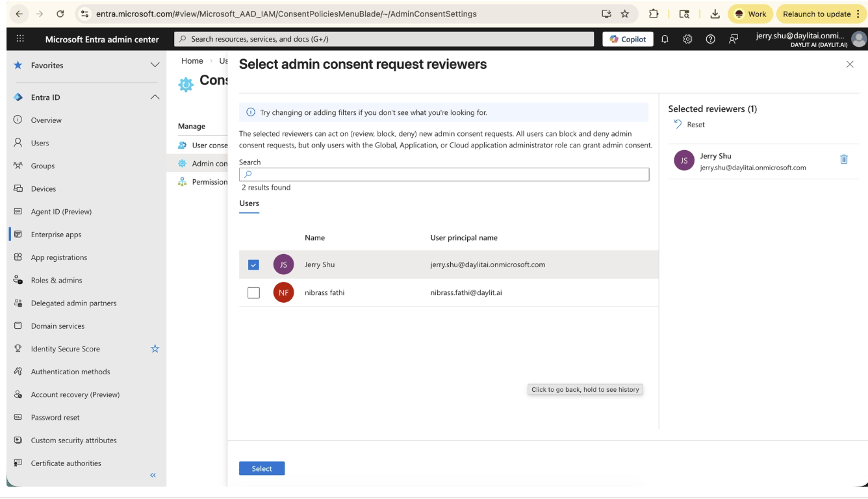Viewport: 868px width, 499px height.
Task: Open the Overview icon in sidebar
Action: 18,120
